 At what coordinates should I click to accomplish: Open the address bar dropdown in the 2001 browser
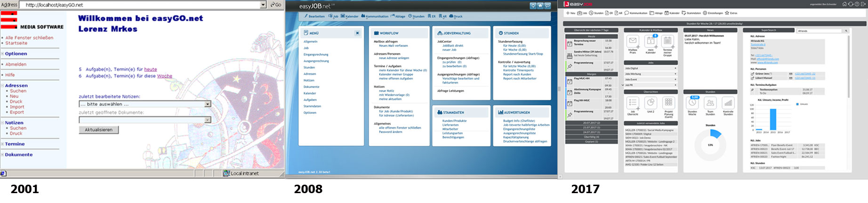263,5
